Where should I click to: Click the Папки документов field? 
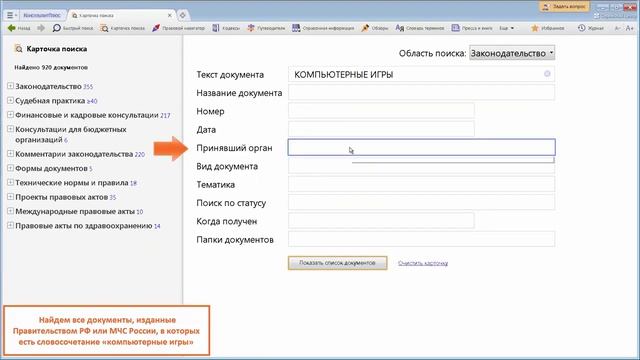coord(421,239)
